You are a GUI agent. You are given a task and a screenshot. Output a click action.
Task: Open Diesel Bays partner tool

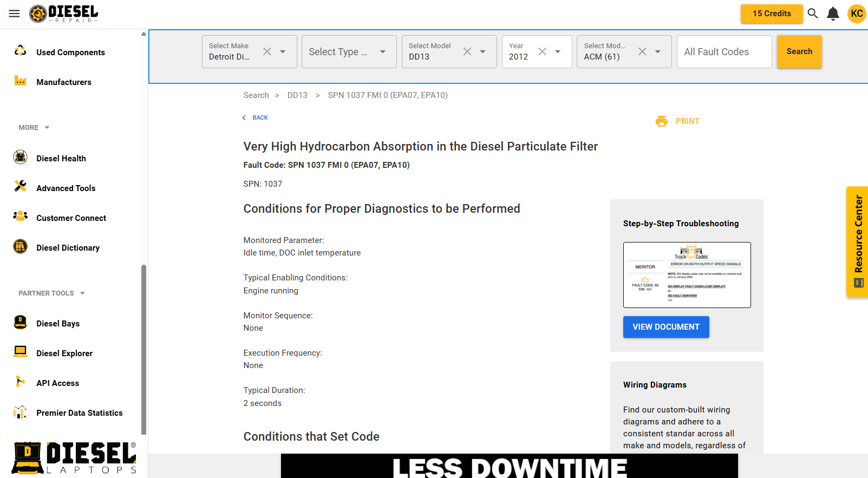(58, 324)
